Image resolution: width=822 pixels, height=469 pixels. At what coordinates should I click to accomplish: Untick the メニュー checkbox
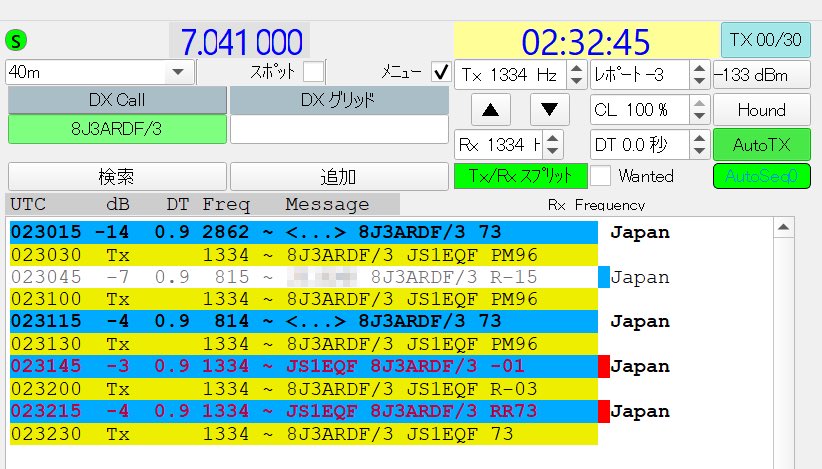[441, 72]
